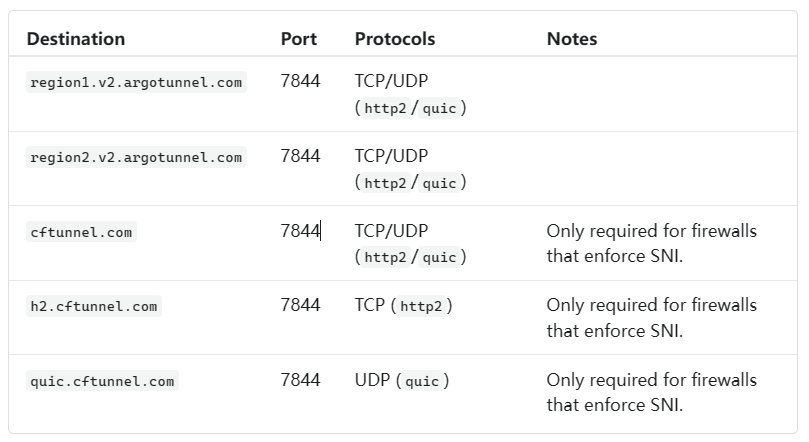Click the region1.v2.argotunnel.com destination text
This screenshot has height=442, width=809.
tap(136, 82)
